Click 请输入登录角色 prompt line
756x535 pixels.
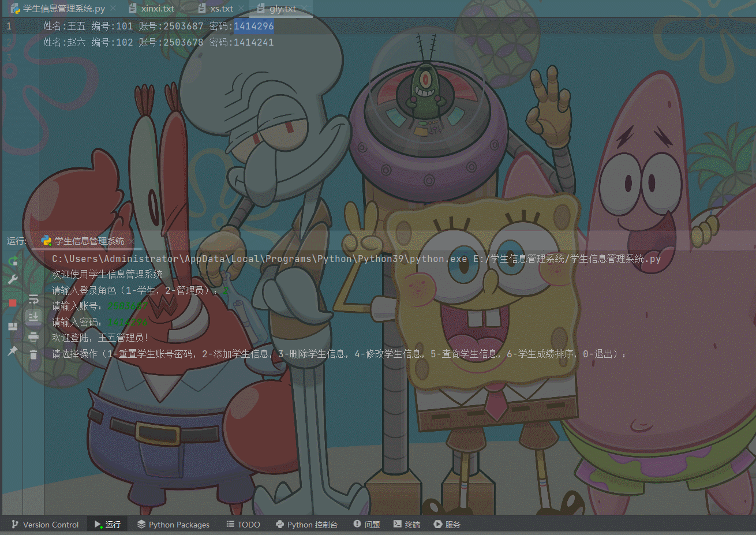pyautogui.click(x=136, y=290)
